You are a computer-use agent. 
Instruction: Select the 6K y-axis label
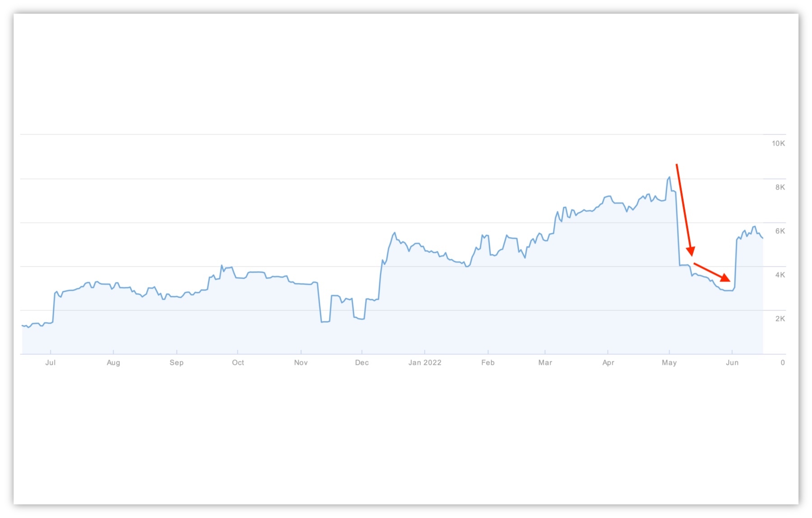pos(780,231)
